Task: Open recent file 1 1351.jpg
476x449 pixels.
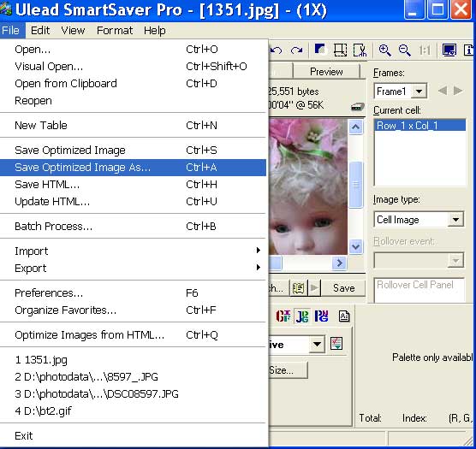Action: [x=133, y=360]
